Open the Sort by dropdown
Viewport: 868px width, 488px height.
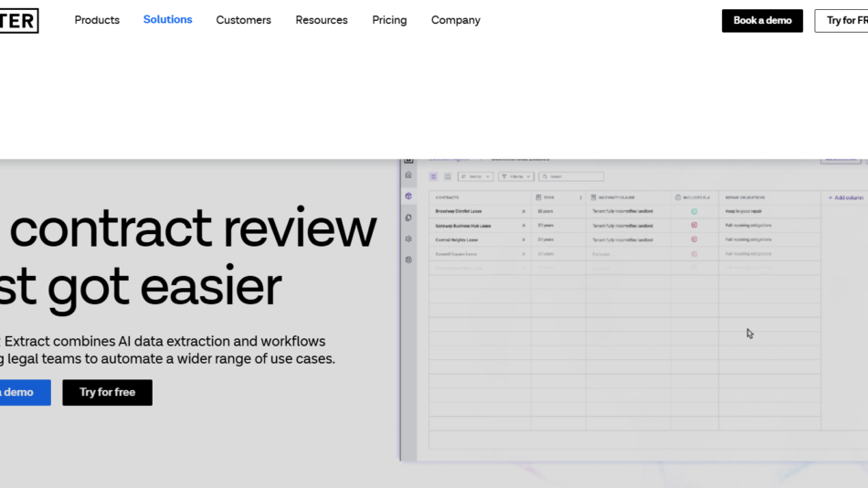(475, 176)
